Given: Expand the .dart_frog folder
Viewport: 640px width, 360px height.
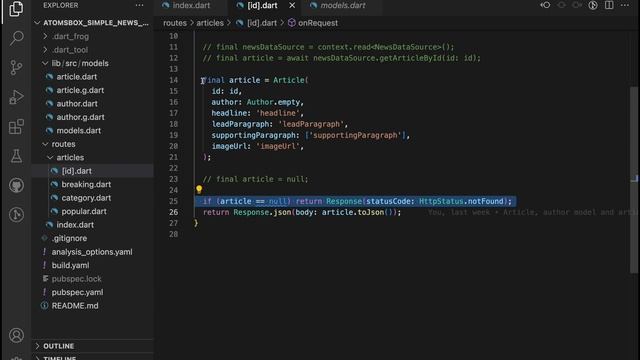Looking at the screenshot, I should tap(92, 36).
